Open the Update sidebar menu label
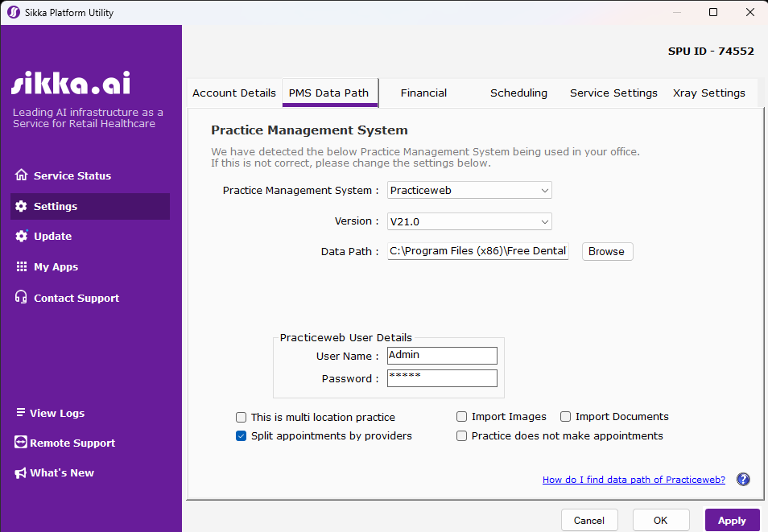 click(x=53, y=236)
